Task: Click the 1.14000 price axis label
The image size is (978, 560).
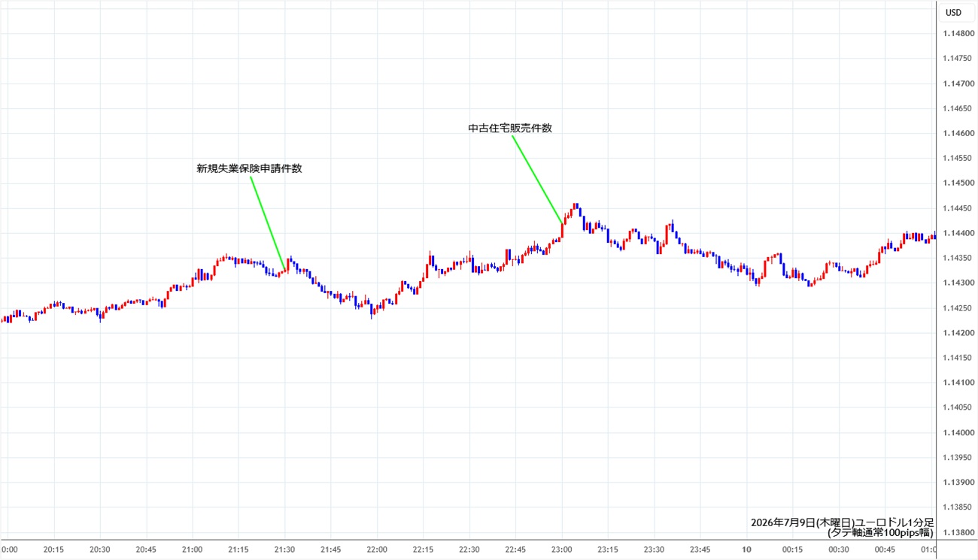Action: point(958,432)
